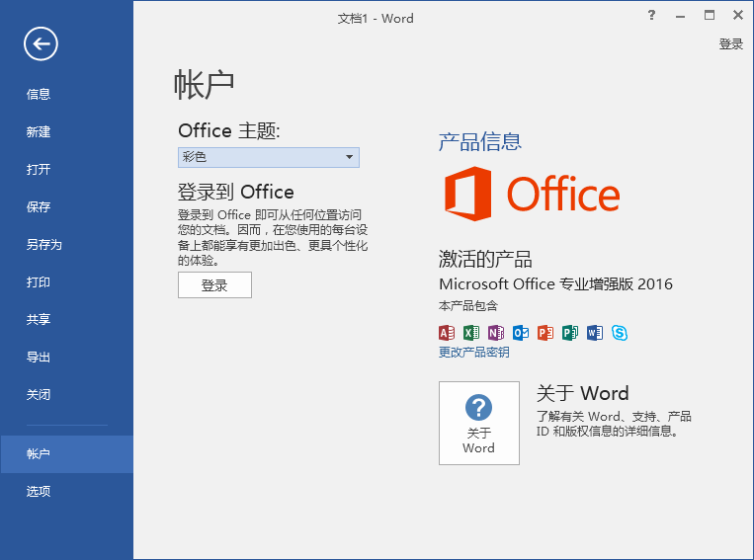Viewport: 754px width, 560px height.
Task: Click the PowerPoint product icon
Action: pyautogui.click(x=545, y=333)
